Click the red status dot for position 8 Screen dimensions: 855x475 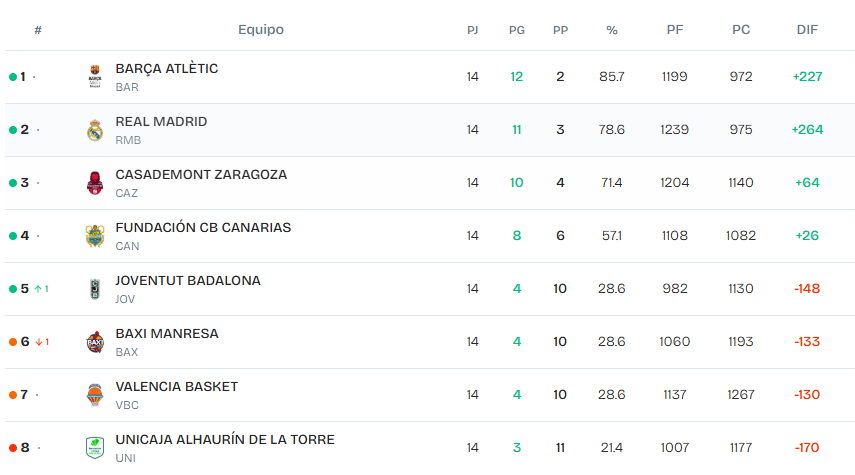pos(12,448)
